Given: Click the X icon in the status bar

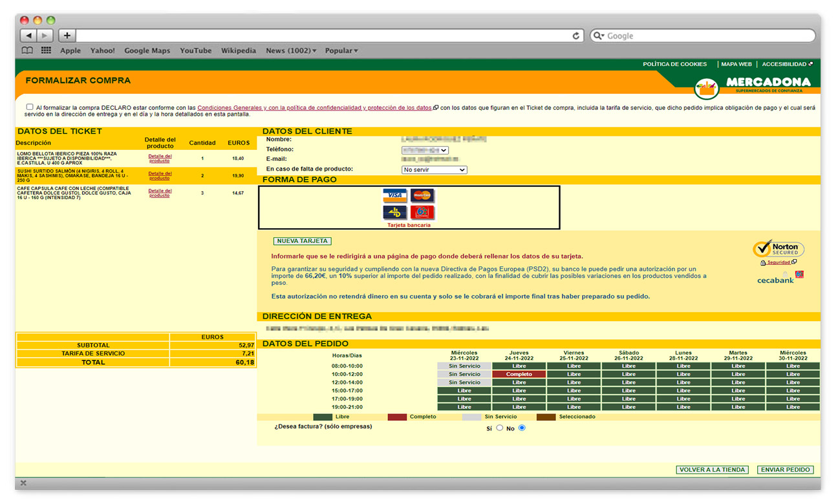Looking at the screenshot, I should point(23,483).
